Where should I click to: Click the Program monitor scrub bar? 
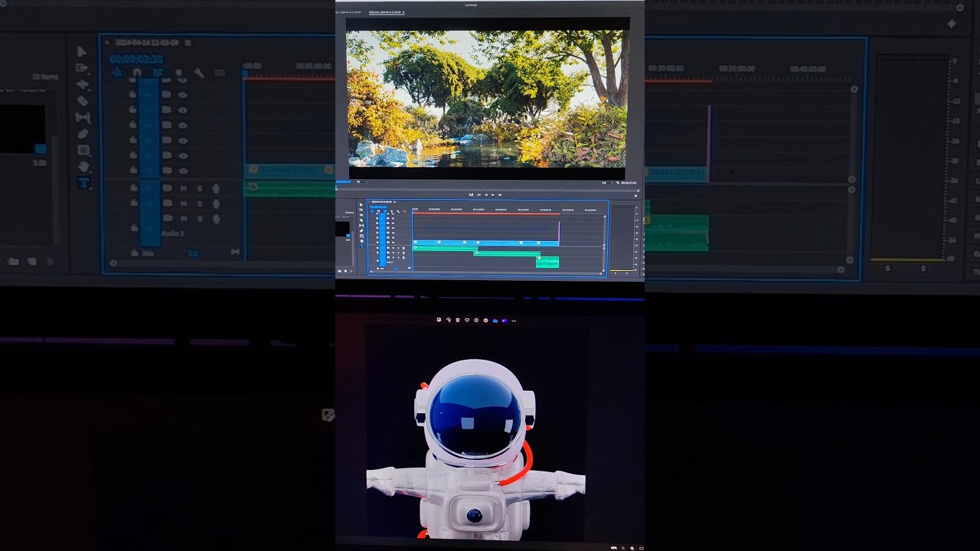488,191
